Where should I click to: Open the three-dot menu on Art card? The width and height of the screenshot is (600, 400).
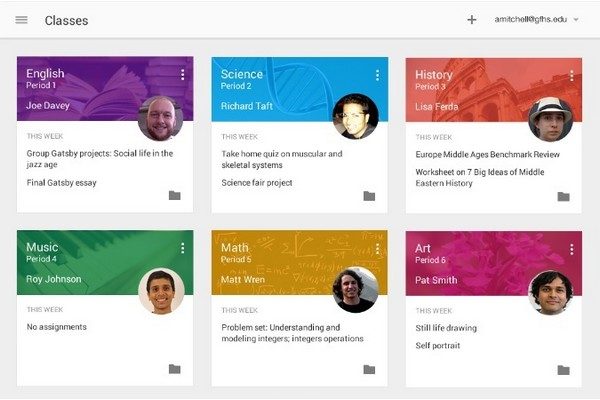571,248
